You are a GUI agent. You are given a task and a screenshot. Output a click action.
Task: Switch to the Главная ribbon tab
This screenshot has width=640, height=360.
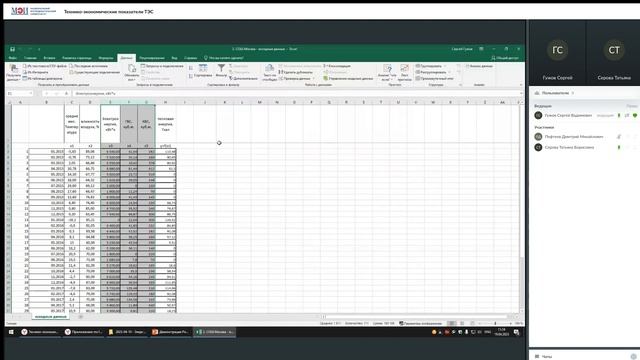30,58
